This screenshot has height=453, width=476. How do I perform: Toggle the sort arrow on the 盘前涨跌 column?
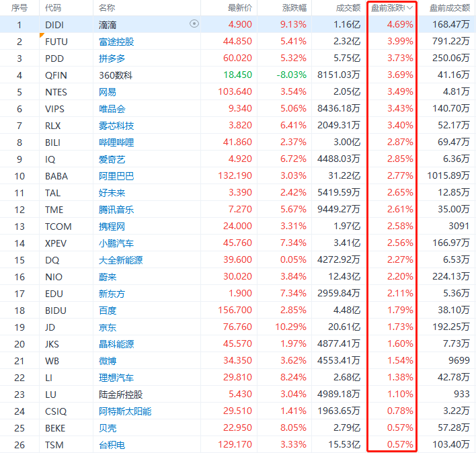tap(409, 8)
